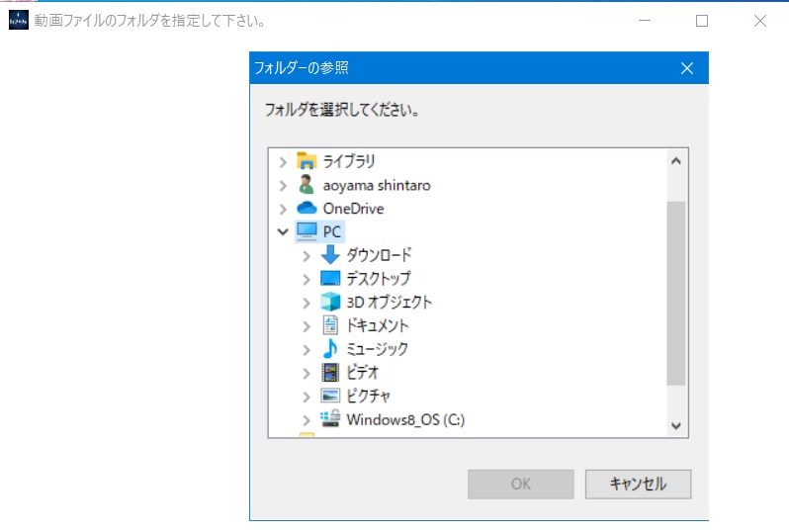Click the scroll up arrow in folder tree
Screen dimensions: 789x532
pos(676,160)
